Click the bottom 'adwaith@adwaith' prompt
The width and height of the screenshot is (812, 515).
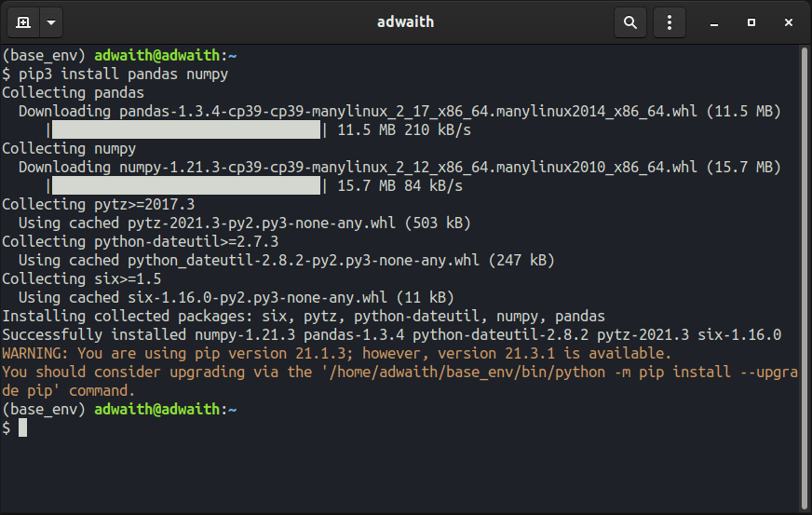pos(157,410)
